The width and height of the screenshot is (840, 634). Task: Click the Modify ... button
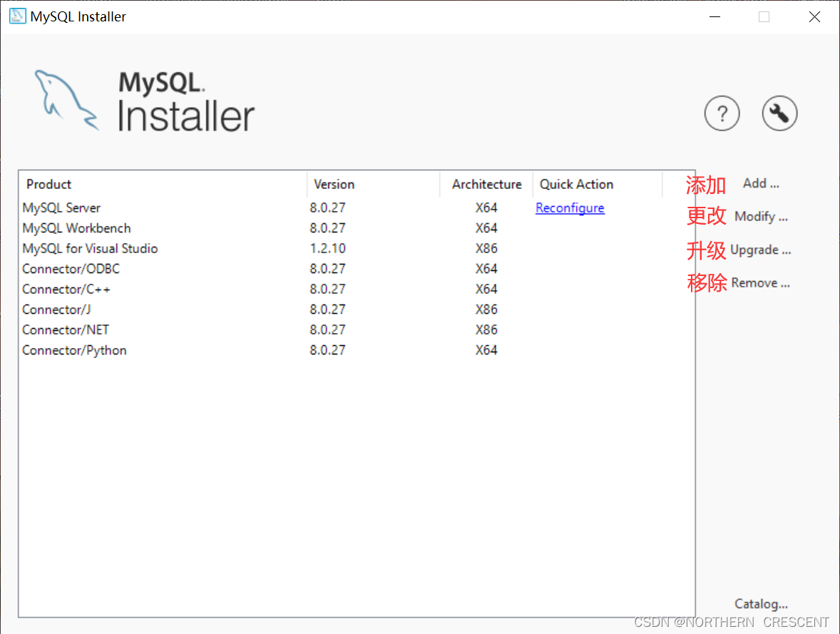point(761,217)
